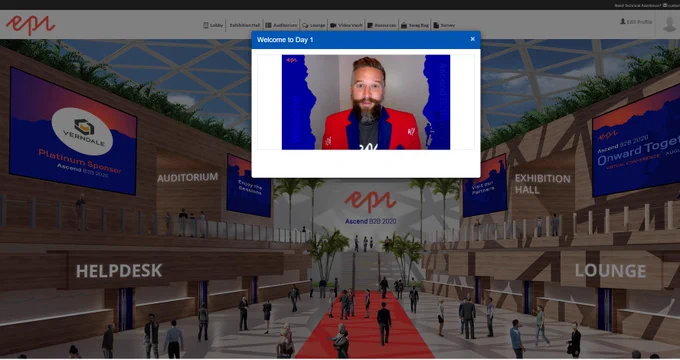The image size is (680, 360).
Task: Click the Visit our Partners banner
Action: point(485,186)
